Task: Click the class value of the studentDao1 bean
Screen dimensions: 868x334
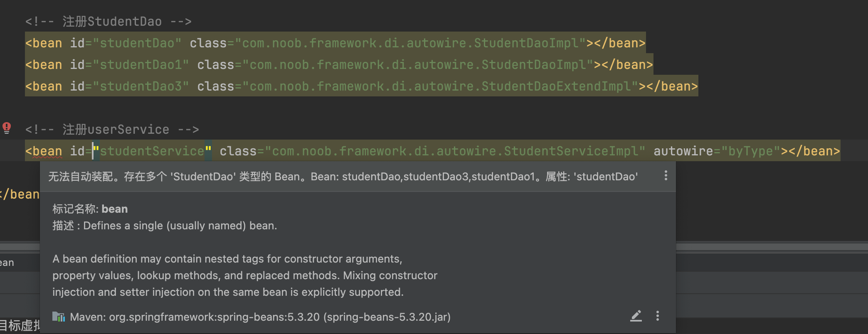Action: coord(418,64)
